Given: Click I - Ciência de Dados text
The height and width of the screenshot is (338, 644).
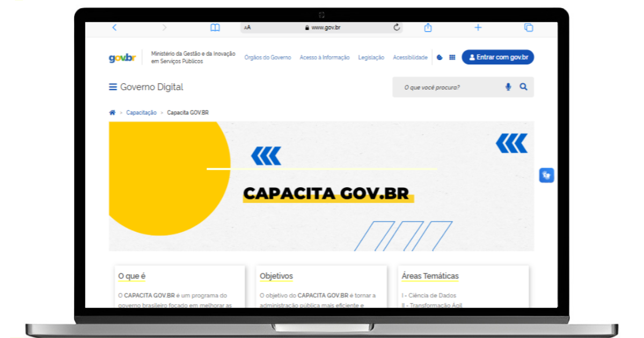Looking at the screenshot, I should [429, 296].
